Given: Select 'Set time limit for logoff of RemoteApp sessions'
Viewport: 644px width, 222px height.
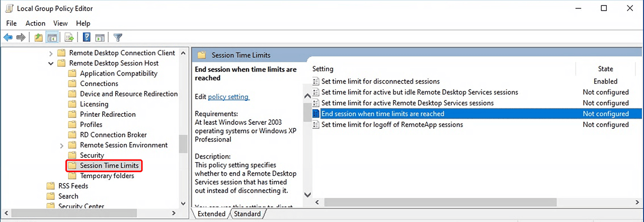Looking at the screenshot, I should [392, 125].
